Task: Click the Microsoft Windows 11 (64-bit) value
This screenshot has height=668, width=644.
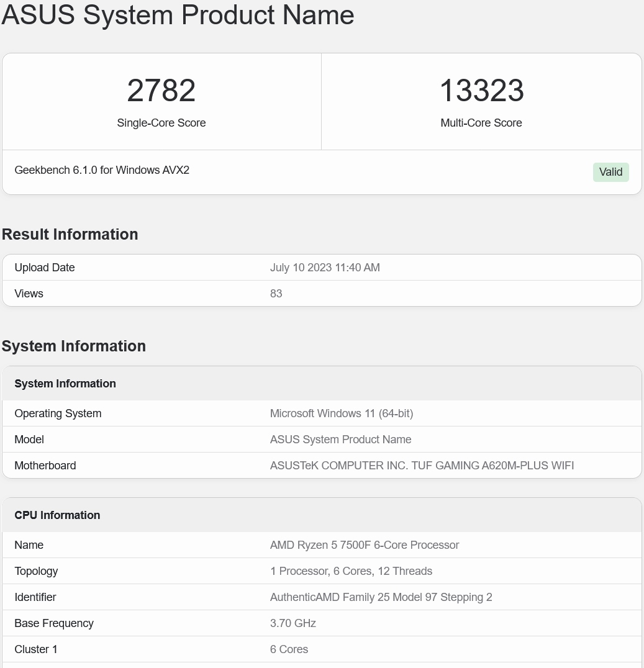Action: click(342, 413)
